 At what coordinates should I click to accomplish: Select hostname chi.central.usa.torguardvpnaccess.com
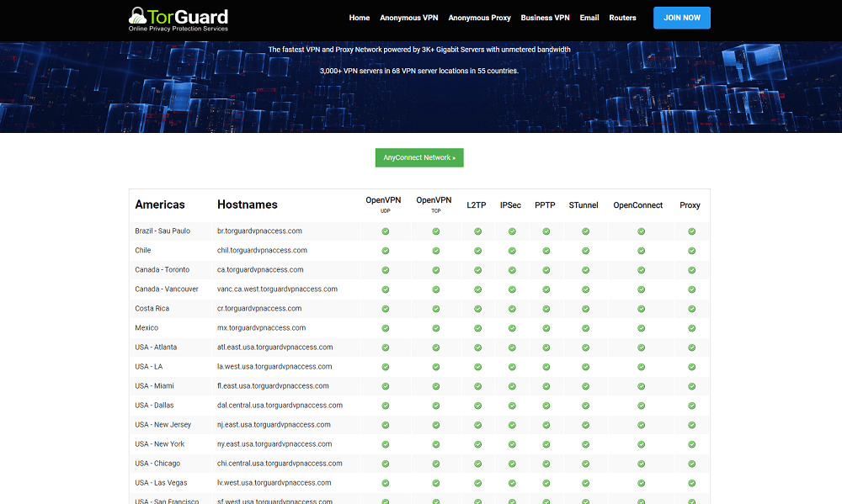280,463
